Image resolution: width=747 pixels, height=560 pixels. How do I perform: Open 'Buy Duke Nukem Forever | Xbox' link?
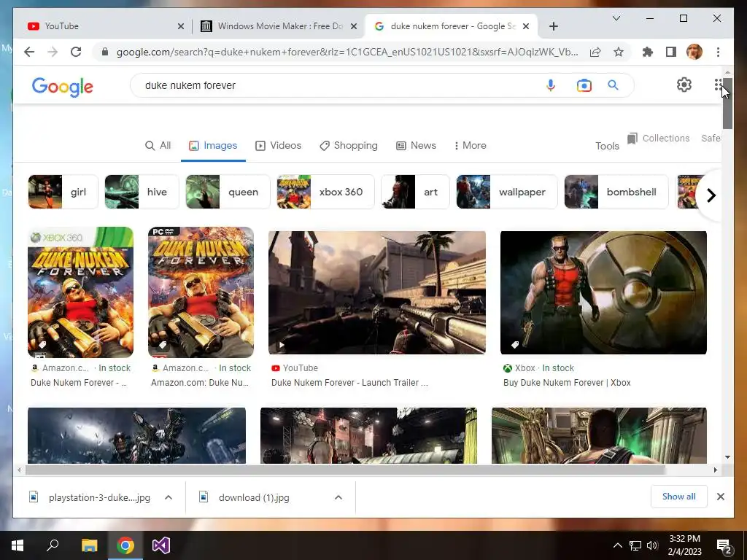coord(567,382)
